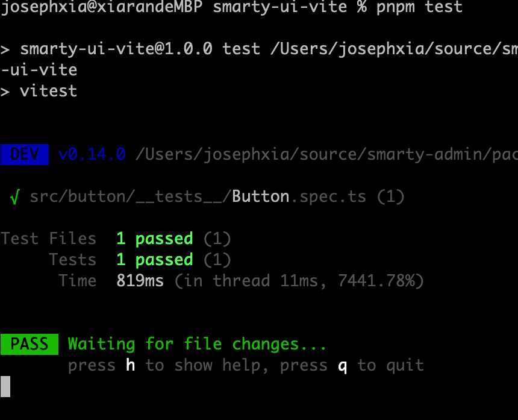This screenshot has width=518, height=420.
Task: Click the green check mark beside Button.spec.ts
Action: pos(14,197)
